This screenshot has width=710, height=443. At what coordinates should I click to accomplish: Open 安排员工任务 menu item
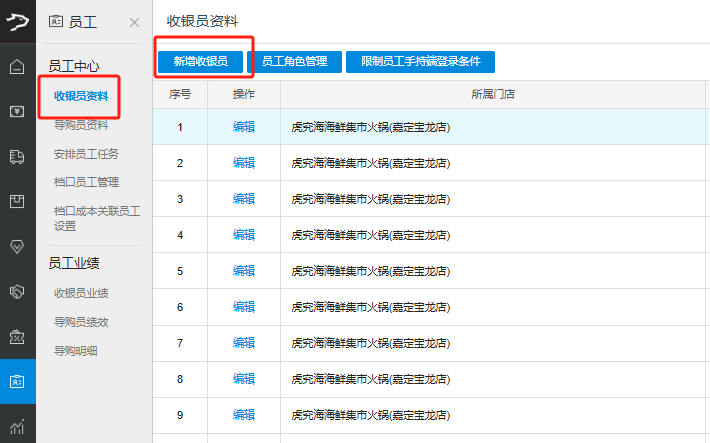(86, 154)
